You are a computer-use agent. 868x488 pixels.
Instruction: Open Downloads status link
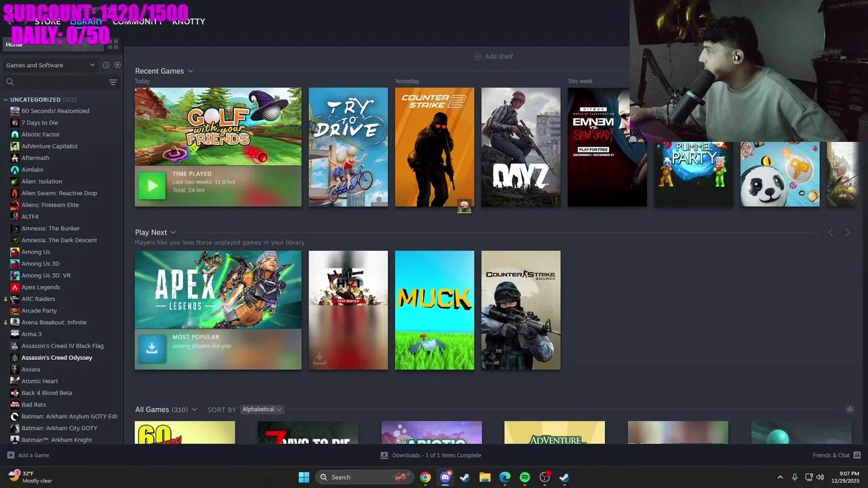[x=431, y=455]
